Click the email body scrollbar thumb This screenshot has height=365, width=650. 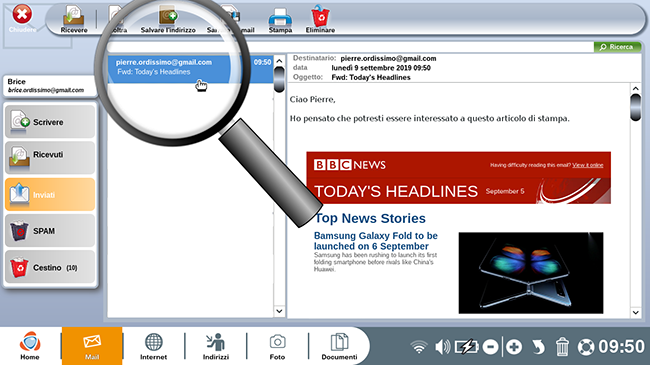[635, 107]
